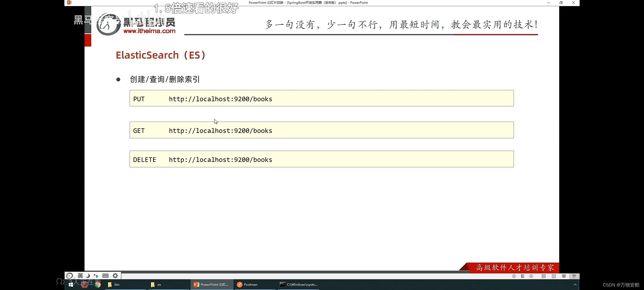This screenshot has width=644, height=290.
Task: Restore down the PowerPoint window
Action: click(561, 3)
